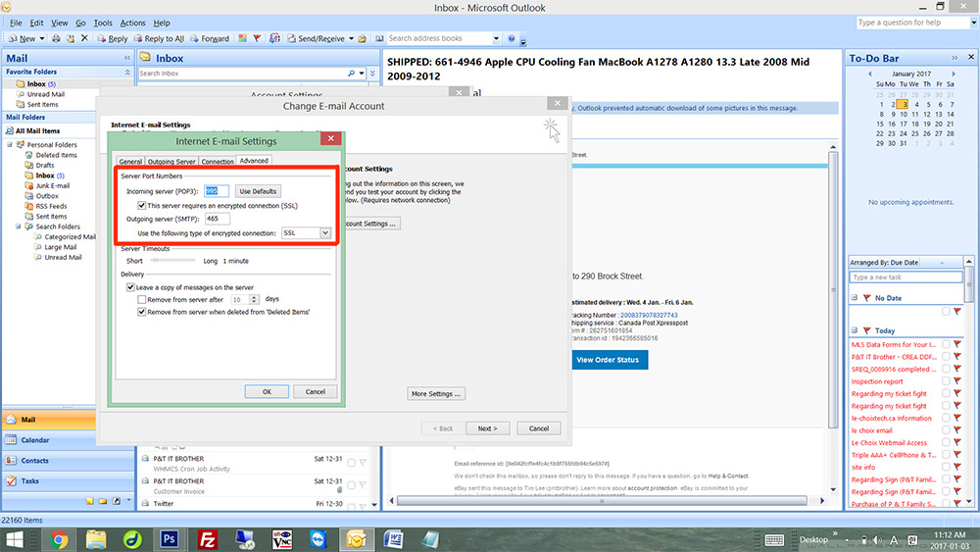Open the Categorize color squares icon
Viewport: 980px width, 552px height.
(x=242, y=39)
